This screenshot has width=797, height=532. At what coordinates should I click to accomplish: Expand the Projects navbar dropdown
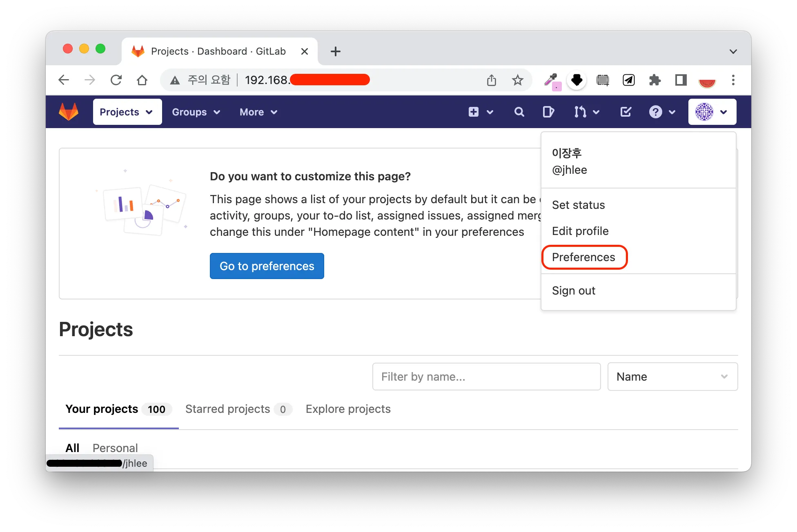(127, 112)
